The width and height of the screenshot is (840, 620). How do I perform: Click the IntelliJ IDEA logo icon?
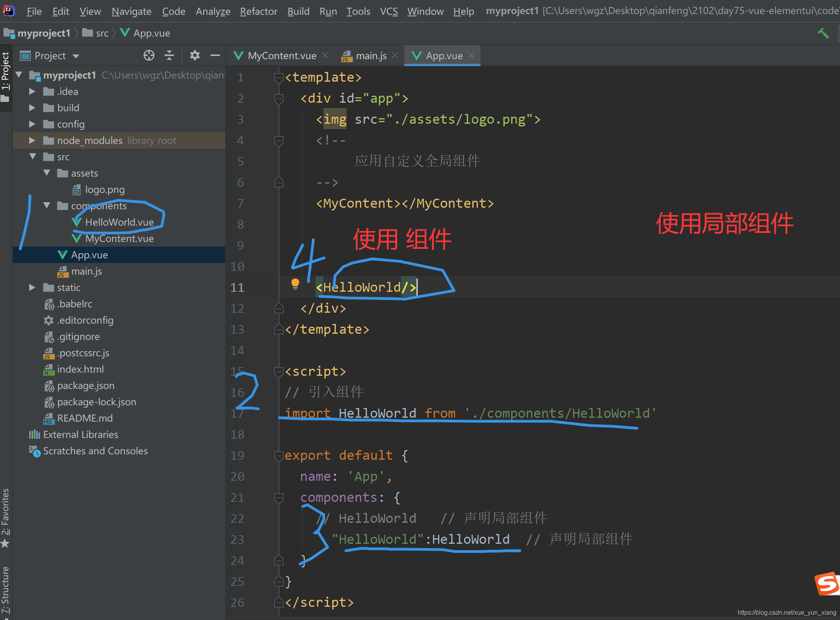[8, 11]
